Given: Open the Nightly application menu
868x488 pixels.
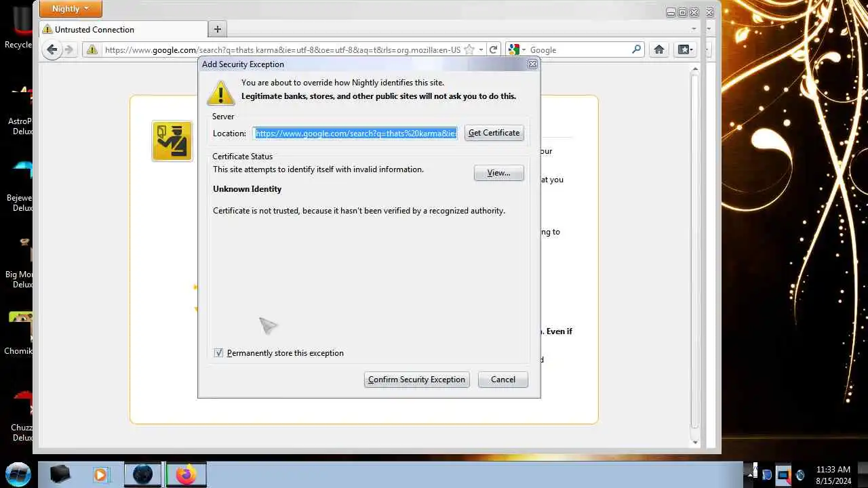Looking at the screenshot, I should point(71,9).
